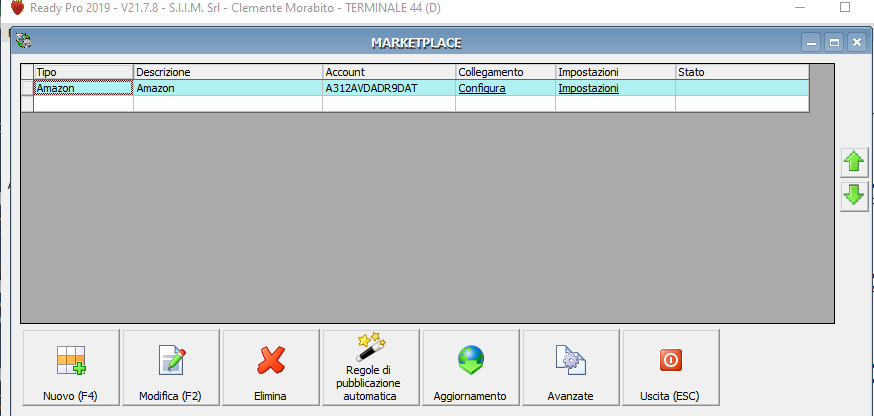The height and width of the screenshot is (416, 874).
Task: Click the Collegamento column header
Action: [506, 72]
